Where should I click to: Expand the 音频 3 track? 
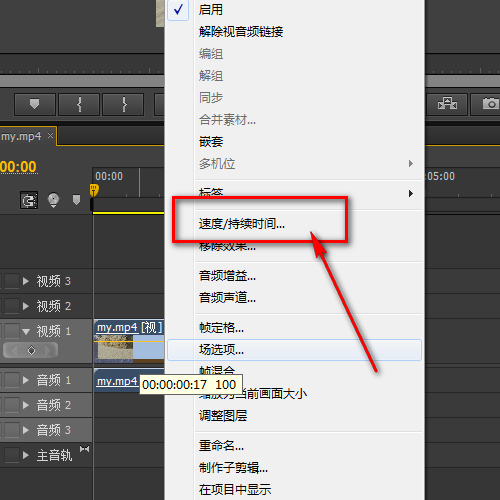(x=26, y=430)
